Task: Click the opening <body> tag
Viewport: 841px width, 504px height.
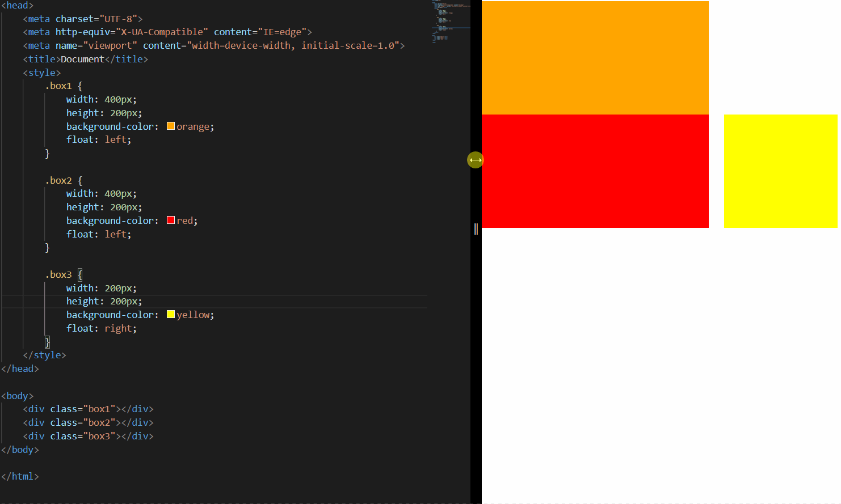Action: point(17,395)
